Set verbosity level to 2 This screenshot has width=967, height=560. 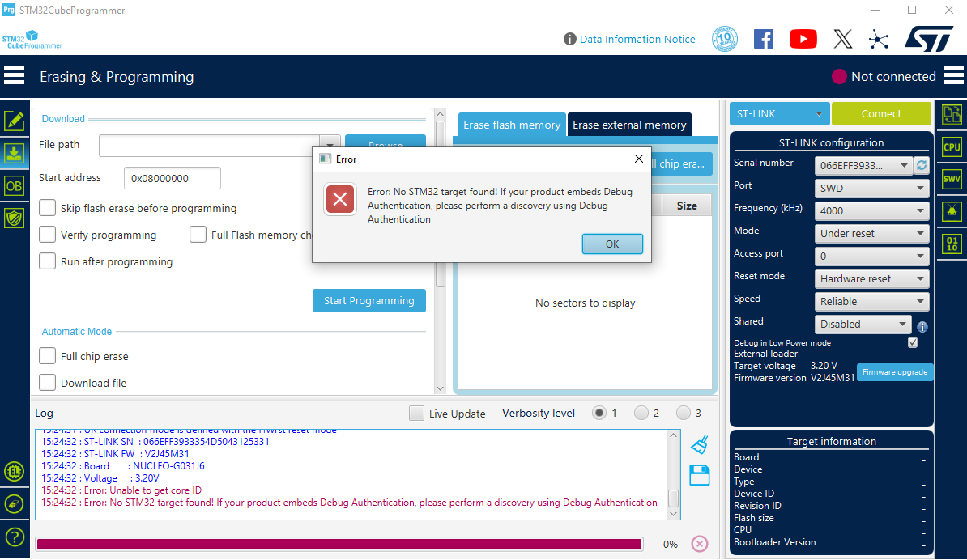[641, 413]
